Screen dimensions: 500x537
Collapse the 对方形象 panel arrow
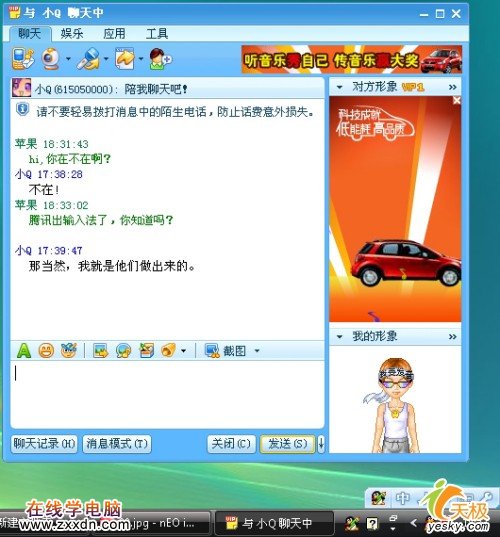[x=339, y=87]
